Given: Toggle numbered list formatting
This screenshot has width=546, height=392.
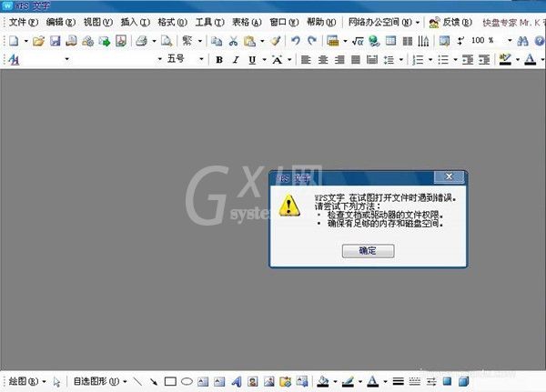Looking at the screenshot, I should pos(418,60).
